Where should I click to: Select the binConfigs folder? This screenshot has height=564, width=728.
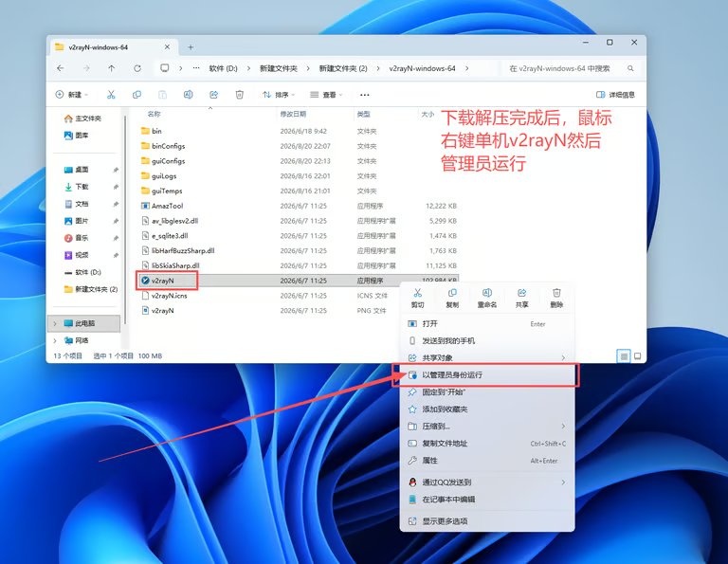click(x=163, y=146)
